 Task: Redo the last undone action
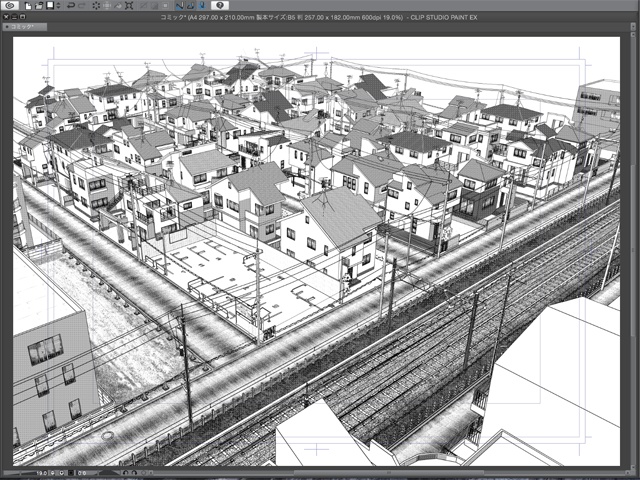tap(82, 6)
